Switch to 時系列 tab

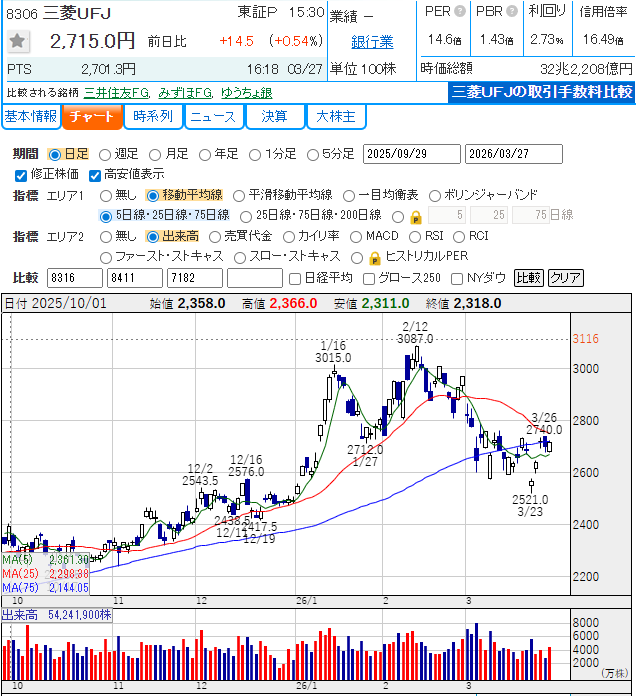coord(153,117)
